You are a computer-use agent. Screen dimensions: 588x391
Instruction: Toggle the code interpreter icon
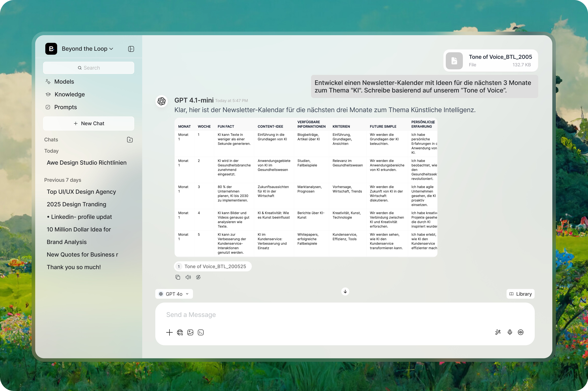(201, 332)
